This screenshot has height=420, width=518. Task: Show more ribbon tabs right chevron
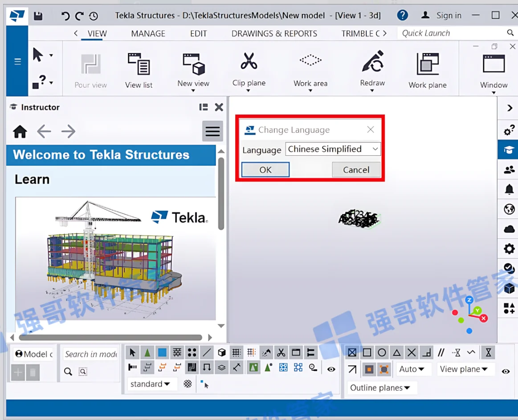click(384, 33)
